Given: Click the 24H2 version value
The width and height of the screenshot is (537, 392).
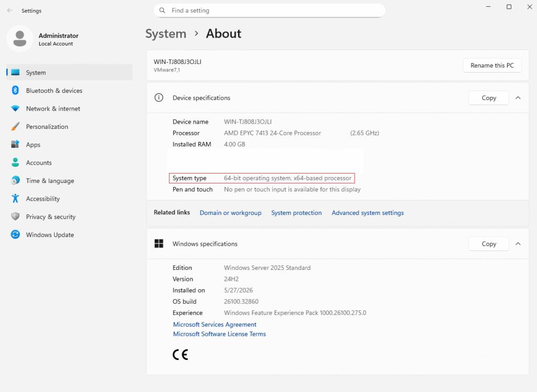Looking at the screenshot, I should (x=231, y=279).
